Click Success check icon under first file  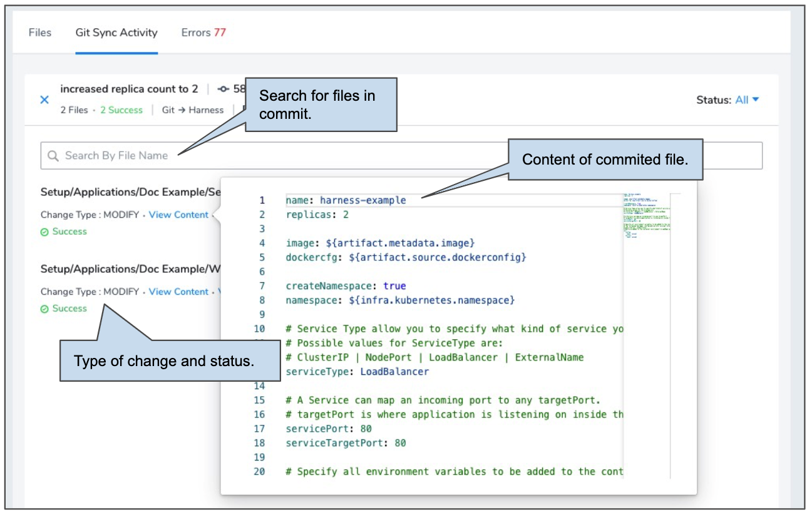click(x=44, y=232)
